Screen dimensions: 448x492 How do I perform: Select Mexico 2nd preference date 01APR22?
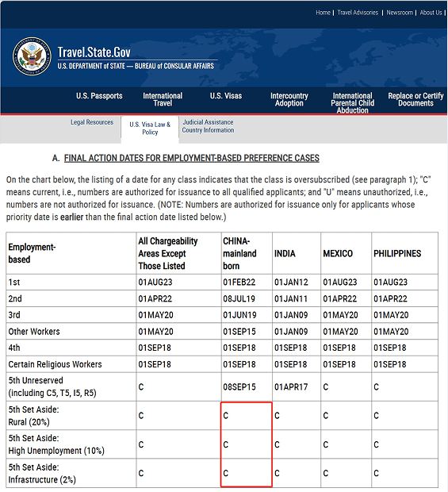tap(340, 298)
